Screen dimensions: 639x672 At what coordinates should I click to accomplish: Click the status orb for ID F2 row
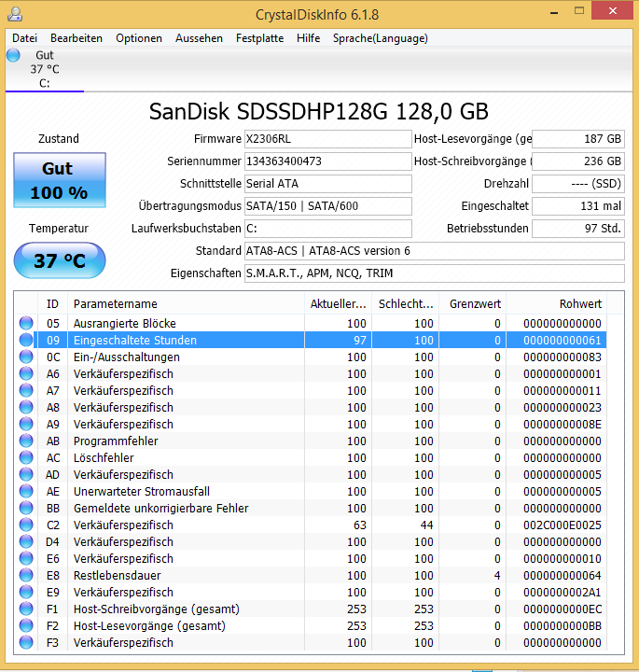26,625
